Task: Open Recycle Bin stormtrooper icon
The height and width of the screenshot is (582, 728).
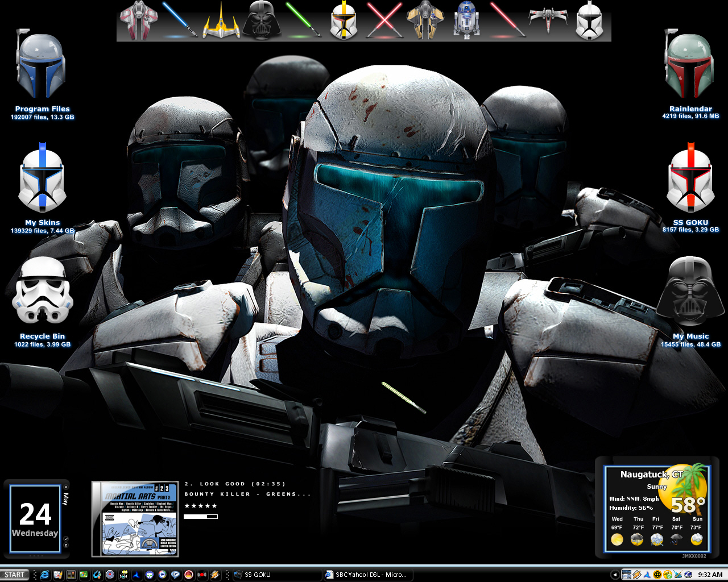Action: tap(42, 291)
